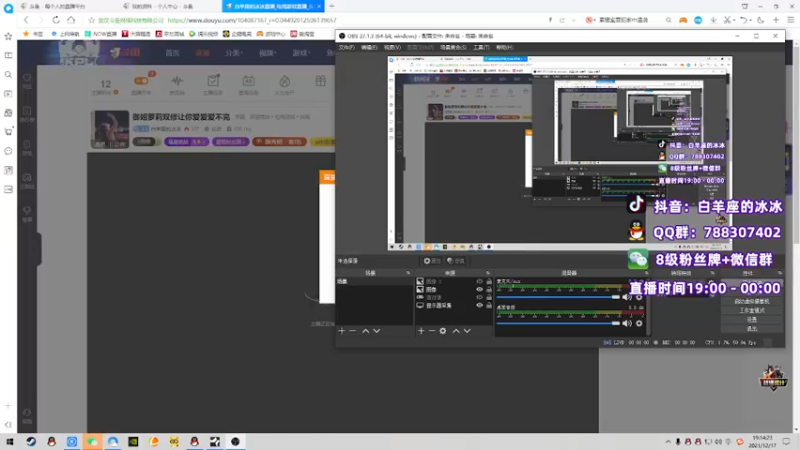Move the selected source down with chevron
The image size is (800, 450).
[467, 331]
